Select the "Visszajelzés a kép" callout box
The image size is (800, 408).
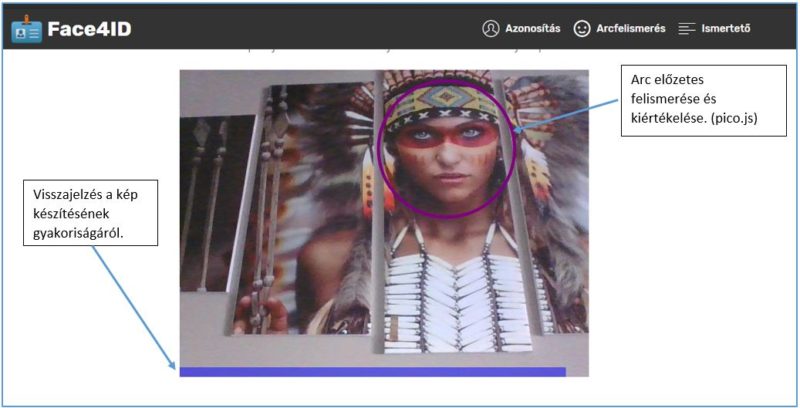[90, 213]
